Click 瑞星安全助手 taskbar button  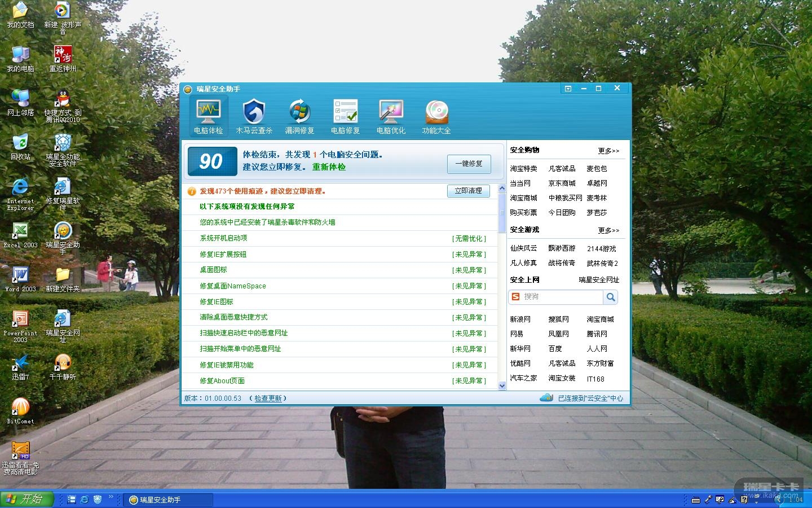tap(168, 500)
